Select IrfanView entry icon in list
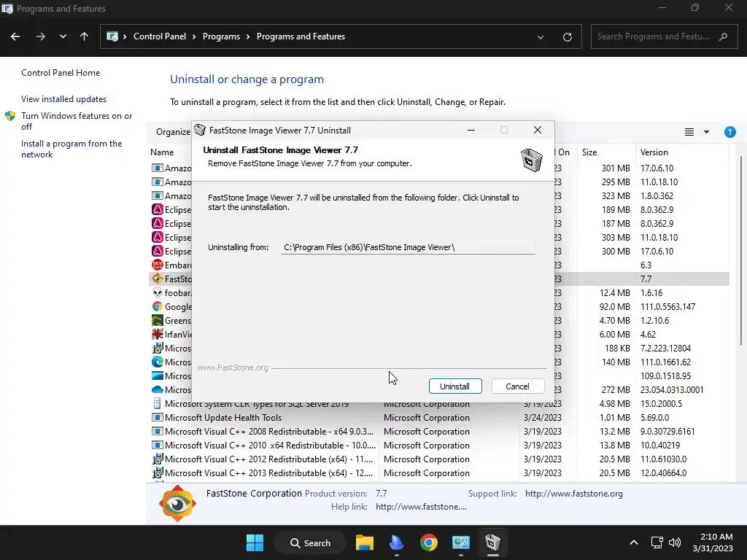 158,334
